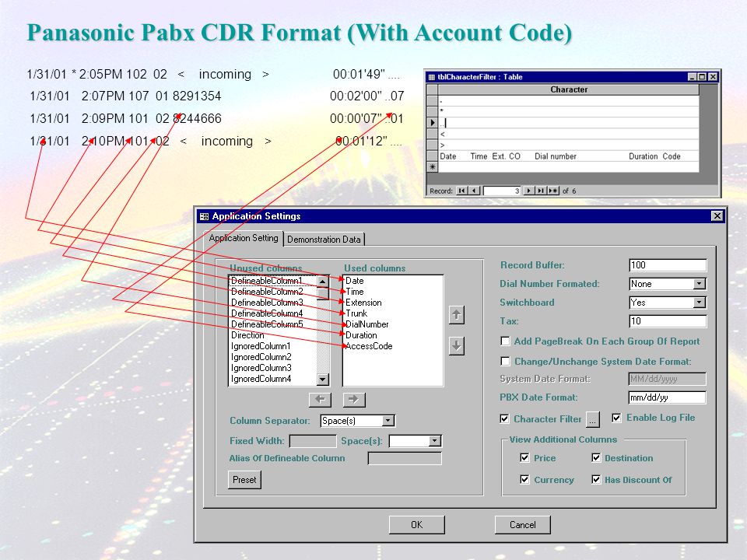The image size is (747, 560).
Task: Open Column Separator dropdown
Action: (388, 421)
